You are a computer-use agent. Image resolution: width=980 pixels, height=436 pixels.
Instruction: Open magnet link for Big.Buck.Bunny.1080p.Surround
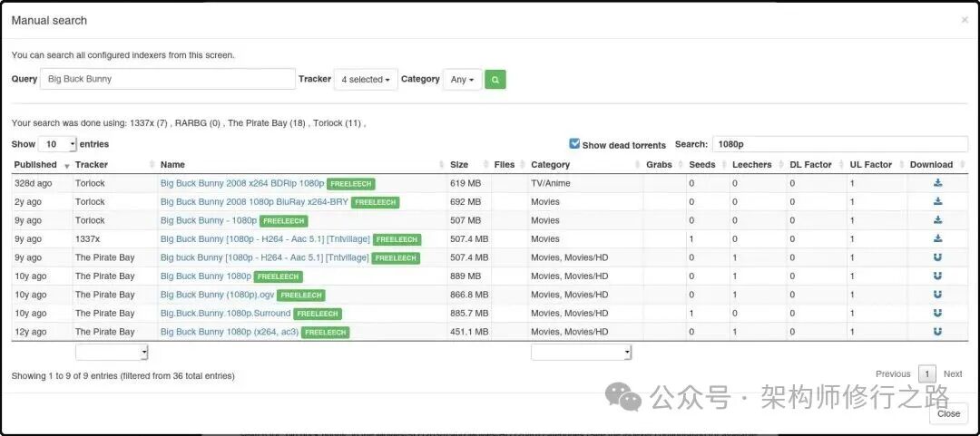click(x=937, y=313)
